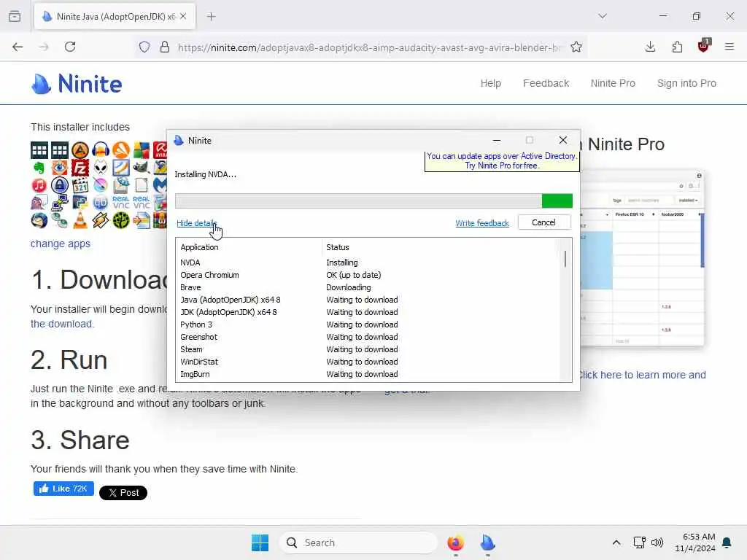
Task: Bookmark this page with the star
Action: [x=576, y=47]
